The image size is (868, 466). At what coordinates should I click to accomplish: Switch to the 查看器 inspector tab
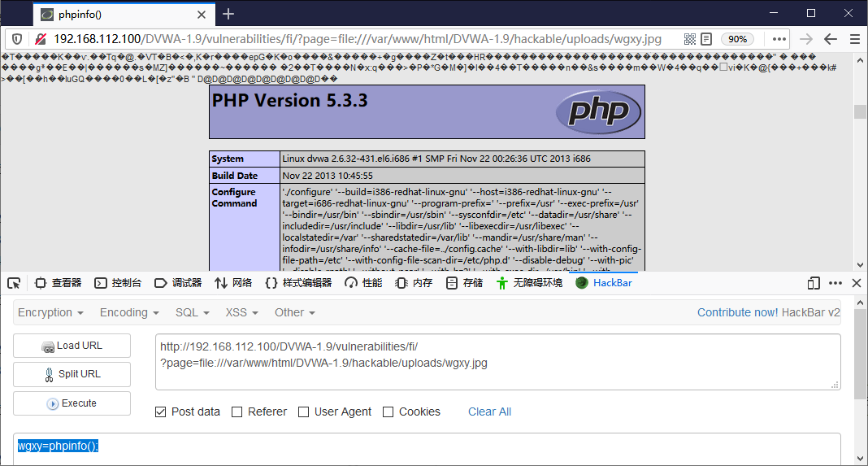pyautogui.click(x=59, y=283)
